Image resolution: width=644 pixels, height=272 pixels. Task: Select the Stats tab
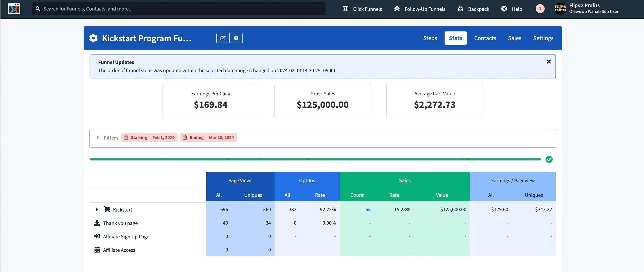pos(456,38)
